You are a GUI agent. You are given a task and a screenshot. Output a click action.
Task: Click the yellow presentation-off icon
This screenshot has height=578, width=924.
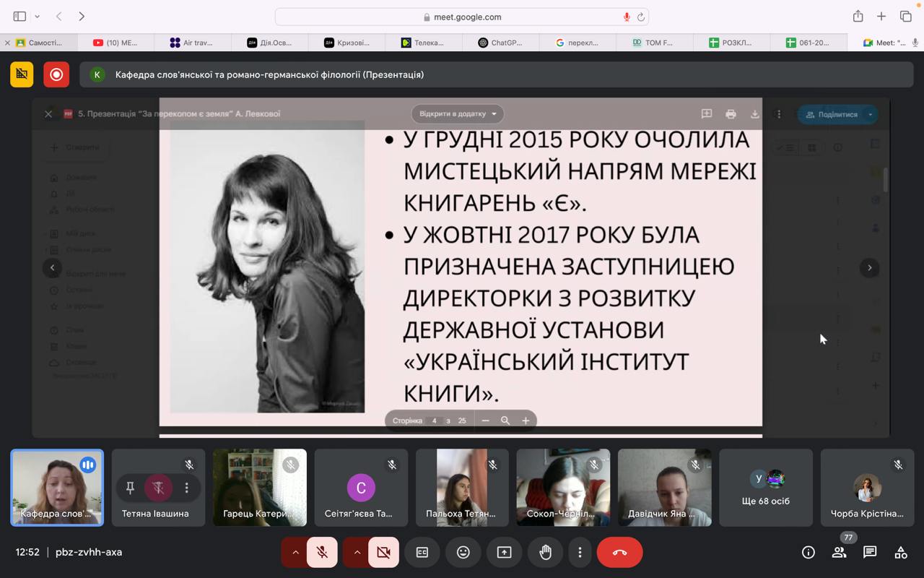tap(22, 74)
